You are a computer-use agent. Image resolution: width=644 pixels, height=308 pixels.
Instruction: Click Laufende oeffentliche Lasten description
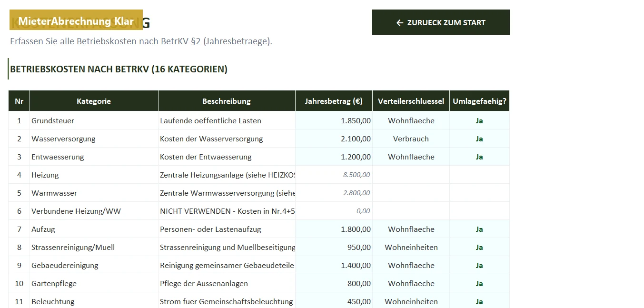coord(227,120)
